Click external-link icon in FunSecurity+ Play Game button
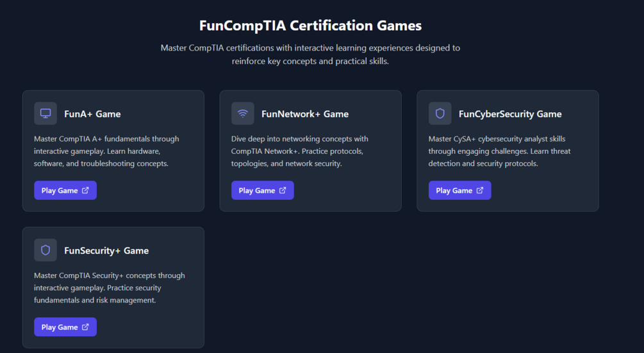 pos(86,327)
